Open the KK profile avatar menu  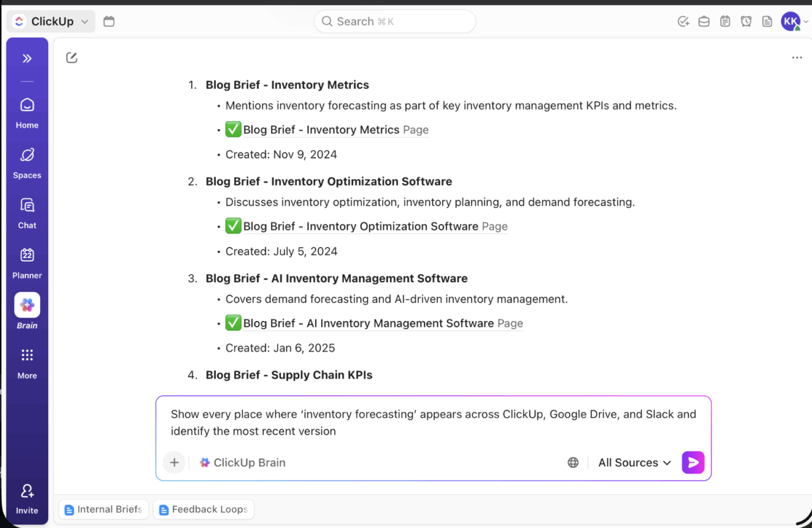[x=790, y=21]
